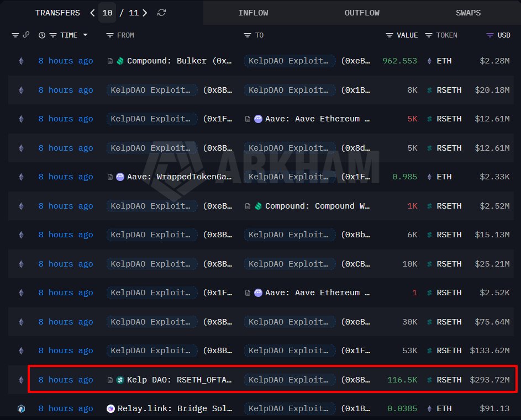This screenshot has width=521, height=420.
Task: Click contract icon before Kelp DAO: RSETH_OFTA
Action: pos(110,380)
